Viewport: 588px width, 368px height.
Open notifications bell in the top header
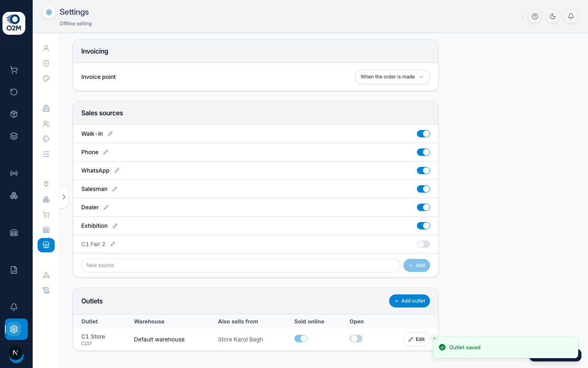click(x=571, y=16)
